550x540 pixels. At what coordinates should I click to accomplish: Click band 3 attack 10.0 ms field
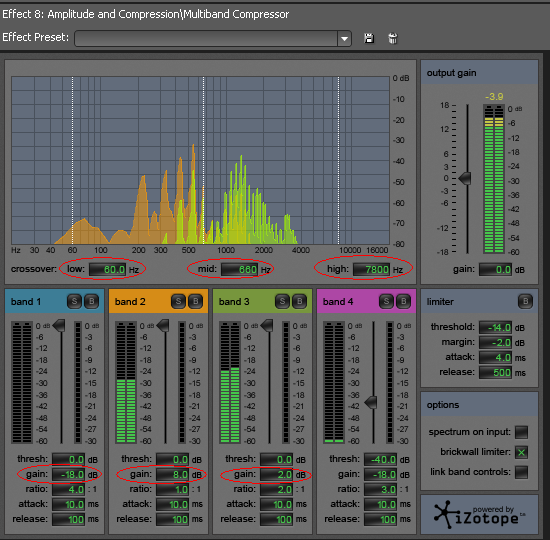pyautogui.click(x=276, y=504)
